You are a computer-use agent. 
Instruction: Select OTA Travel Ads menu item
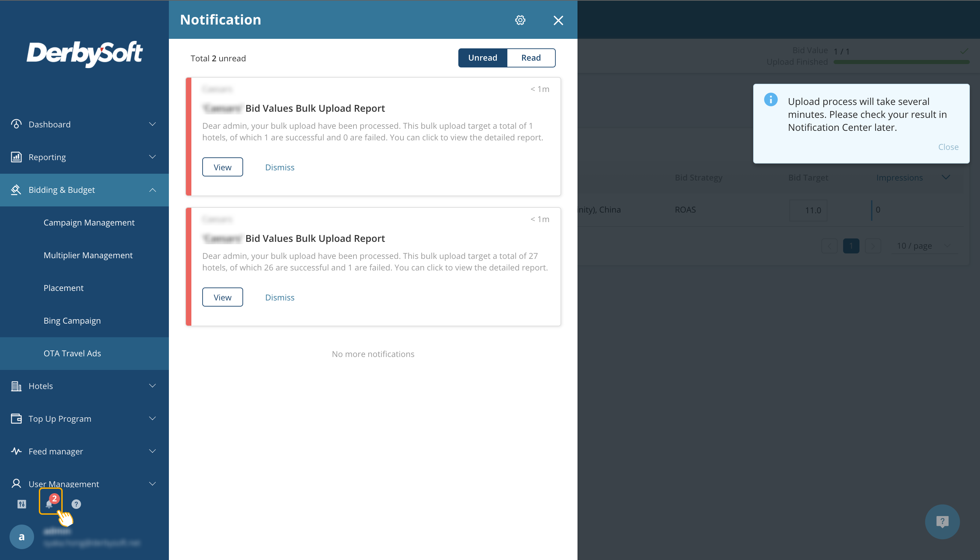[72, 354]
